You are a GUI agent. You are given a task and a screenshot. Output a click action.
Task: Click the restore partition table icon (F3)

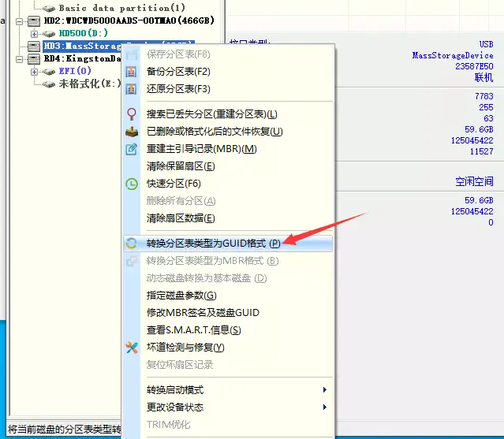[132, 89]
